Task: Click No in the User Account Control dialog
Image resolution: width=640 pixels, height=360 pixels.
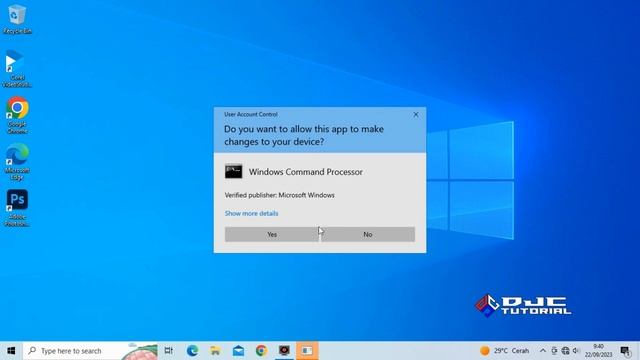Action: [x=368, y=234]
